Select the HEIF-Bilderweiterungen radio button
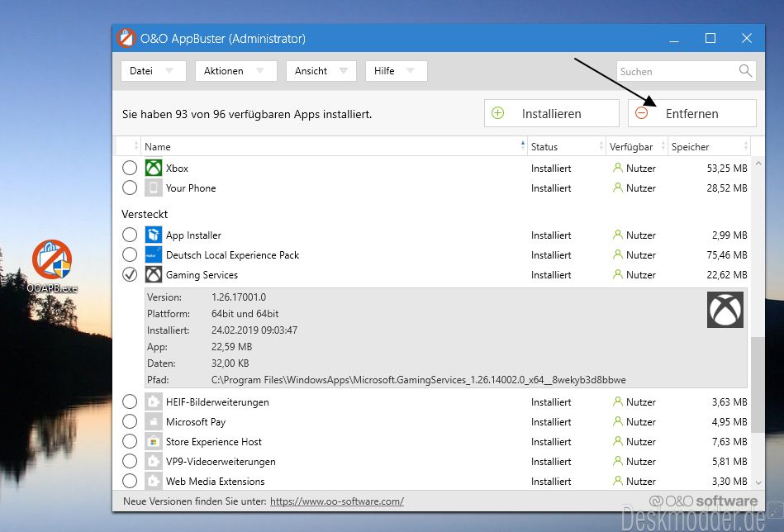Viewport: 784px width, 532px height. tap(130, 401)
